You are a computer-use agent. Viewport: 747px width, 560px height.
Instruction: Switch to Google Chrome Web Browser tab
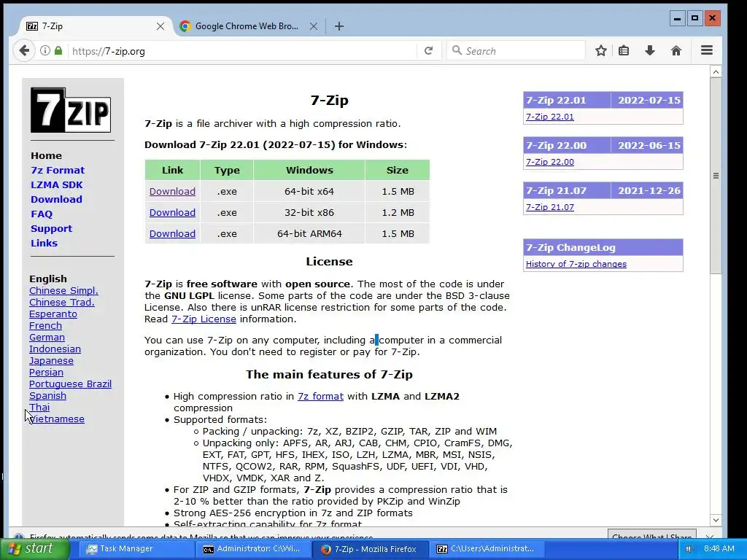248,26
